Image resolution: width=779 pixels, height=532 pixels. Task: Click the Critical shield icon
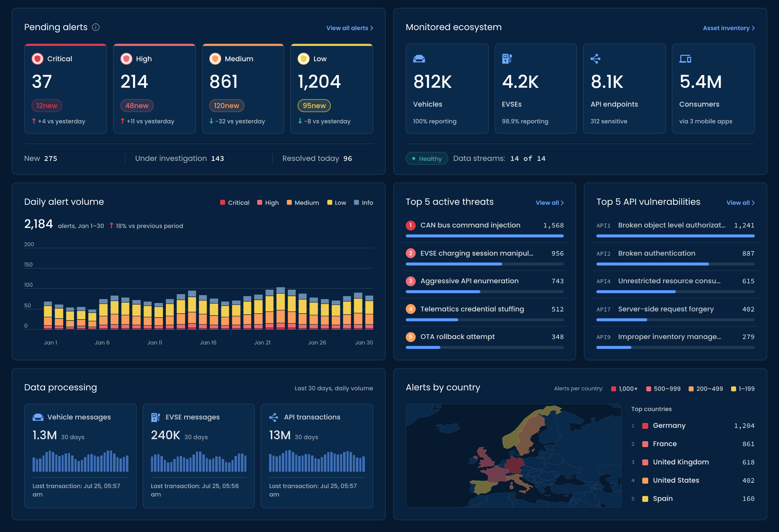(x=38, y=59)
